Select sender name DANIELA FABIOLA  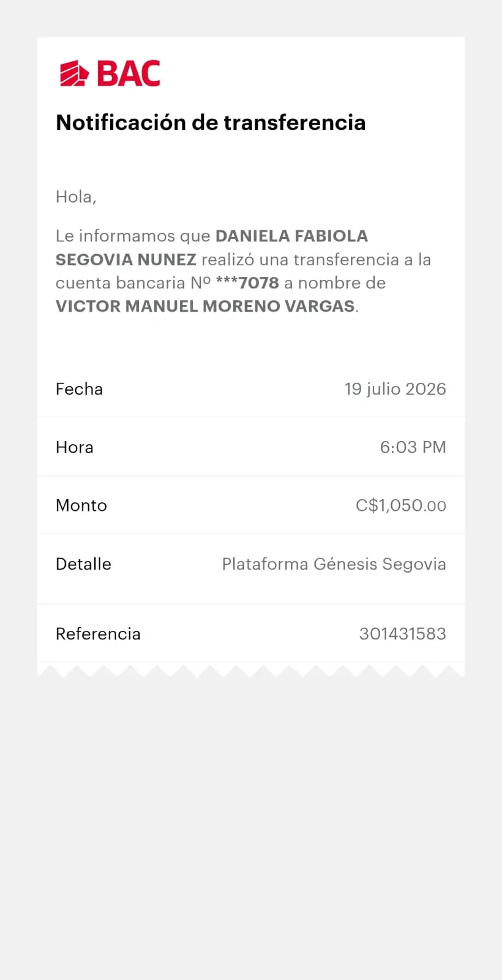(292, 236)
